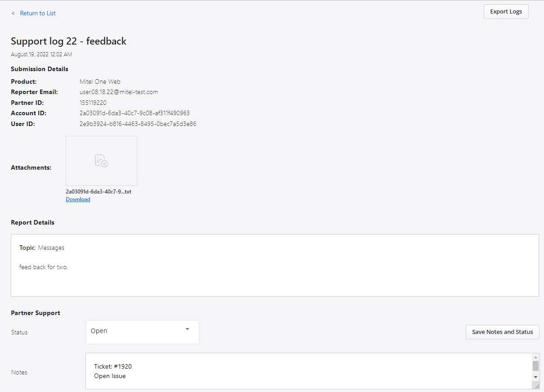Click the scrollbar up arrow in Notes
This screenshot has width=544, height=392.
point(535,358)
